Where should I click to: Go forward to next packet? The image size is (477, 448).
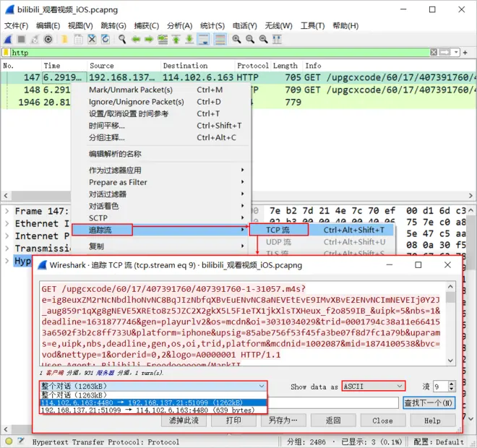[149, 39]
